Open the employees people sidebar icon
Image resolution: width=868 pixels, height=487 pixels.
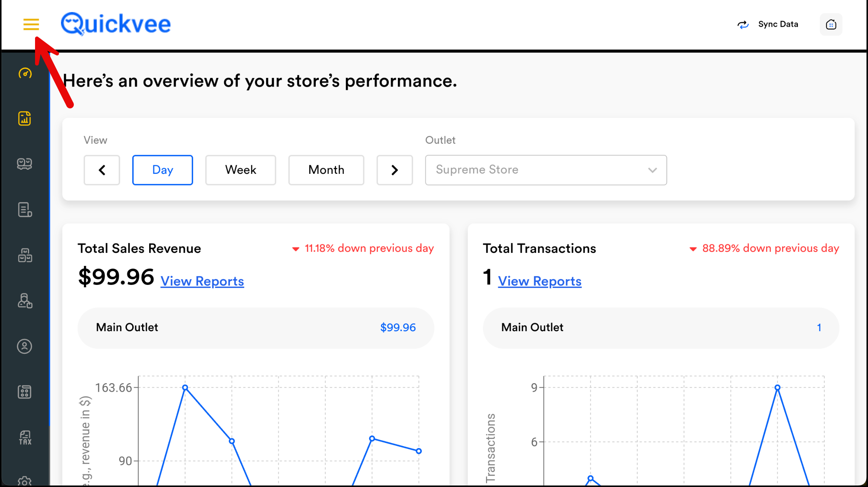pos(25,301)
